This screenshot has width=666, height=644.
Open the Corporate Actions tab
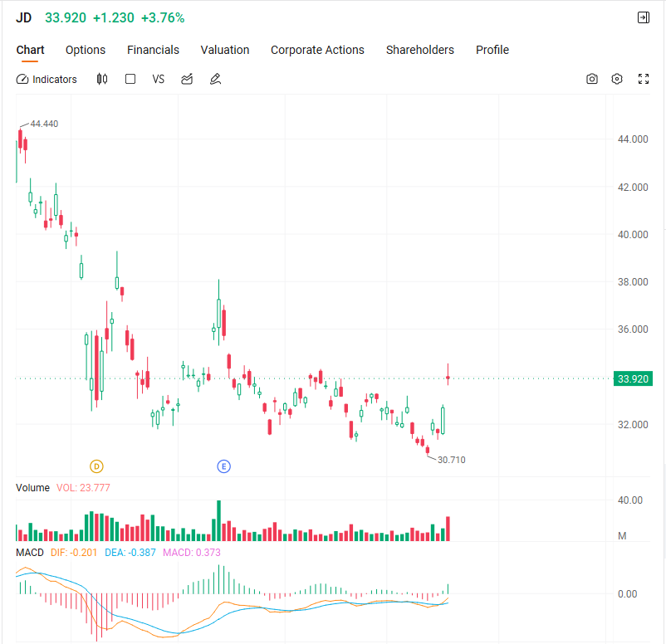[317, 50]
